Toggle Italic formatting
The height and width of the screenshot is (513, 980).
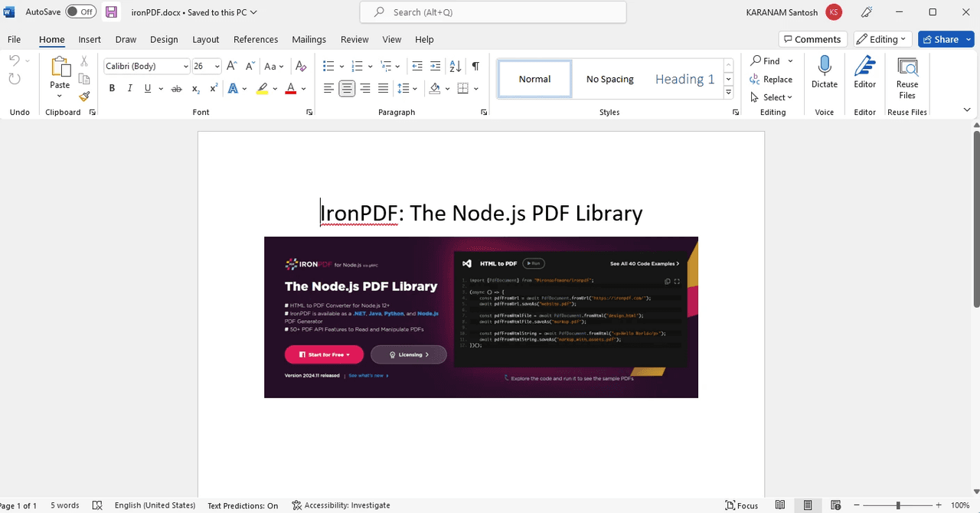(130, 89)
